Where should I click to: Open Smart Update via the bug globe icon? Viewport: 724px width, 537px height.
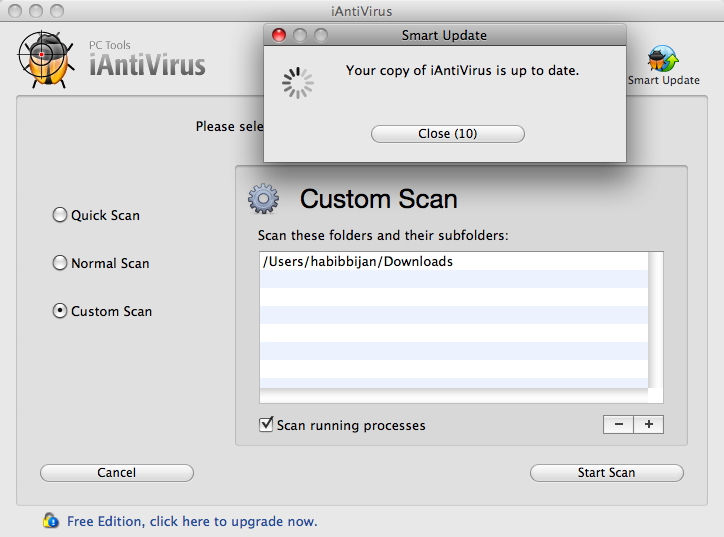(x=663, y=59)
